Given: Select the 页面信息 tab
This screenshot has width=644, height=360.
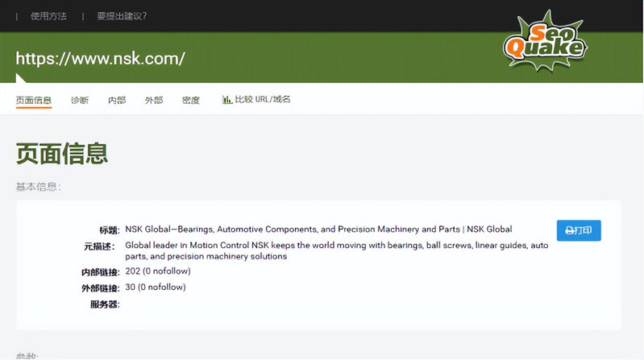Looking at the screenshot, I should pyautogui.click(x=34, y=101).
